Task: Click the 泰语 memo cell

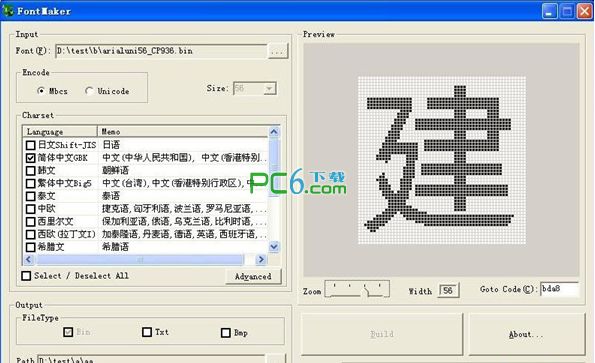Action: [x=111, y=196]
